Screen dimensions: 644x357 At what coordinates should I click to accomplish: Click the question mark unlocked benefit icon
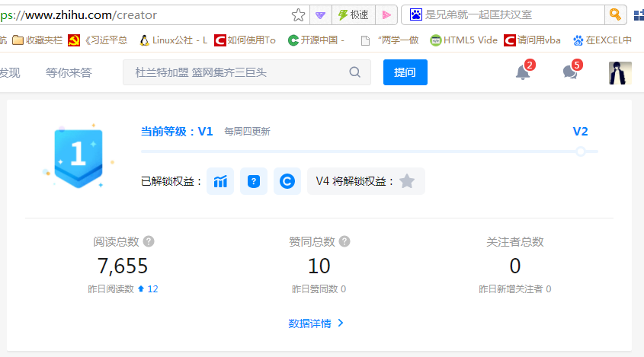(x=254, y=181)
